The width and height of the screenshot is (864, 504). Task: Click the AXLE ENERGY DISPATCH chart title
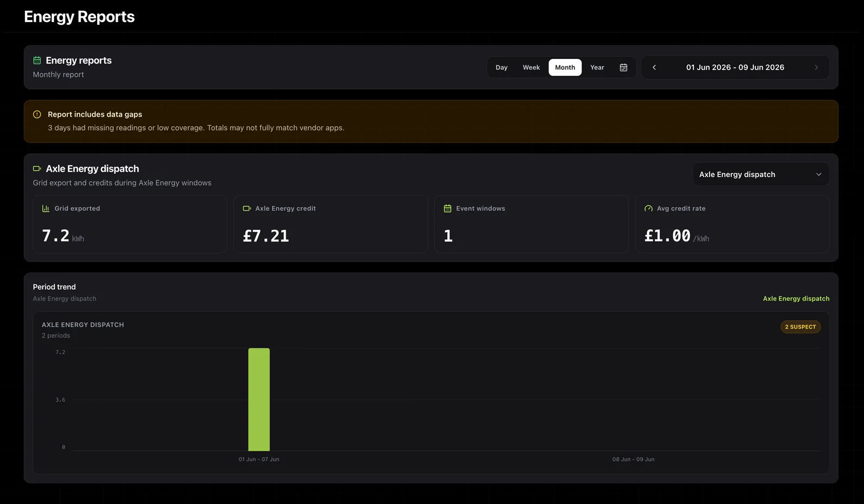83,325
